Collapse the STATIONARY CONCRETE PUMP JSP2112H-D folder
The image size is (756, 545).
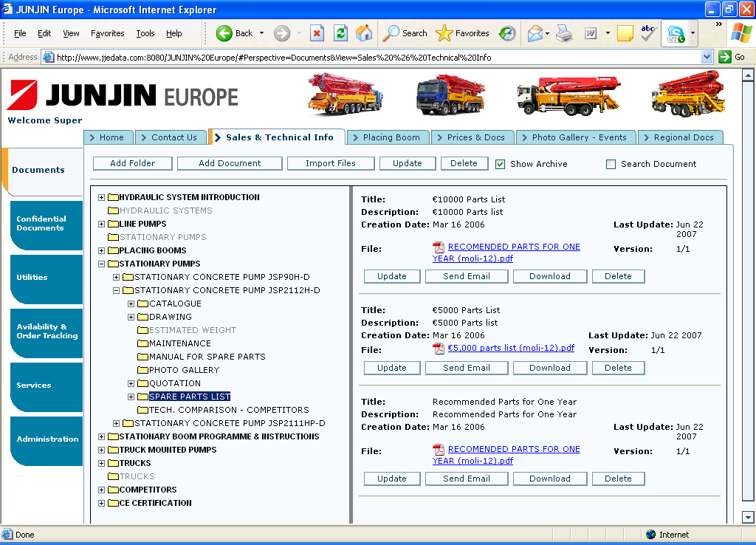tap(117, 290)
